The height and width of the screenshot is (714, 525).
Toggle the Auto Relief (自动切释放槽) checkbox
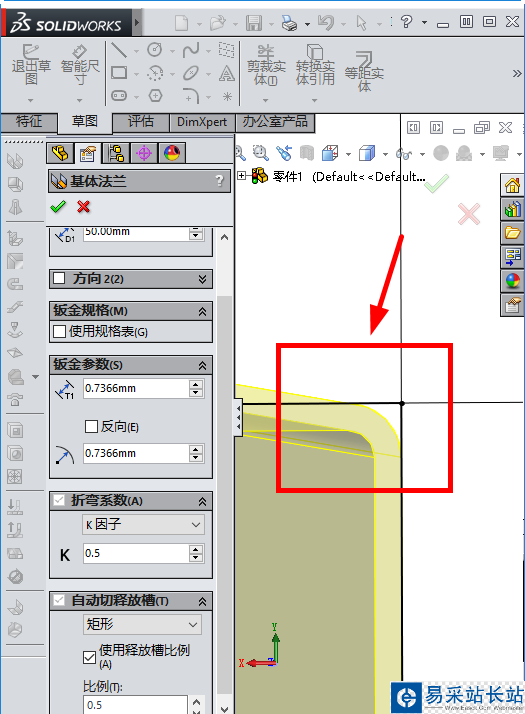click(x=59, y=600)
